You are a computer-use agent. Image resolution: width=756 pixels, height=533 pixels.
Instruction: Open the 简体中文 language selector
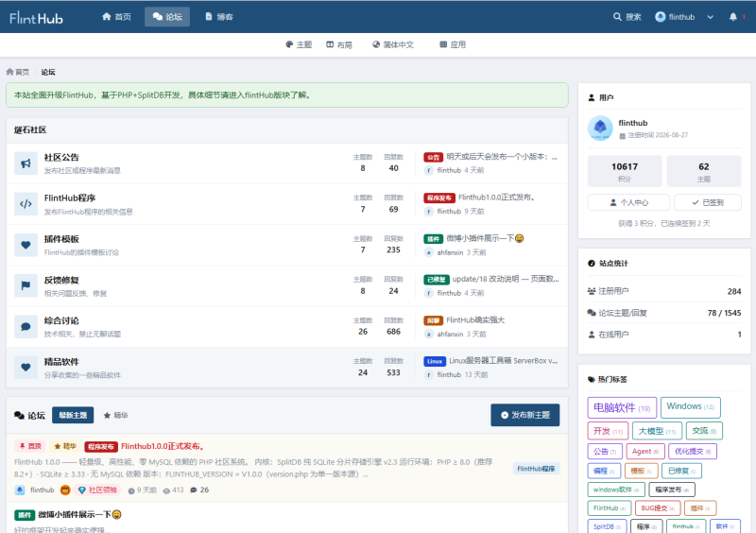393,44
